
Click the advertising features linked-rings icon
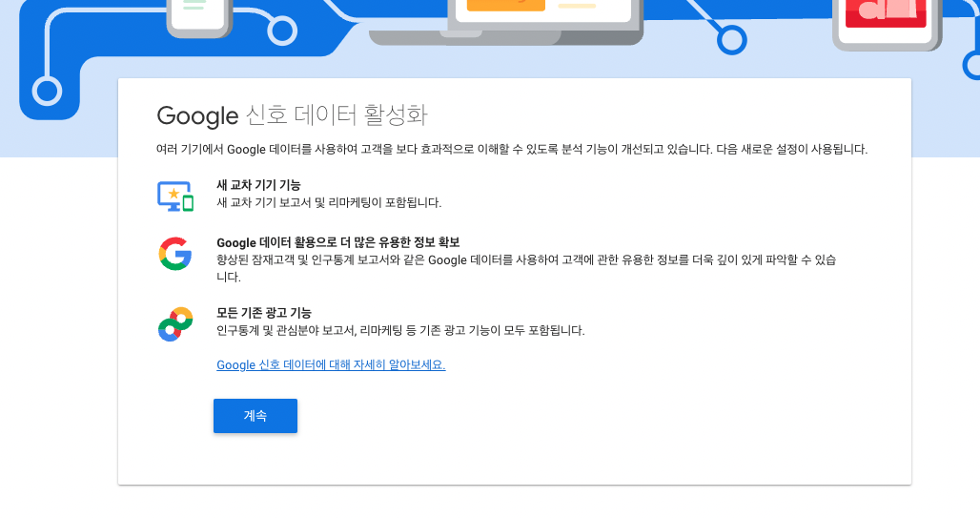175,324
